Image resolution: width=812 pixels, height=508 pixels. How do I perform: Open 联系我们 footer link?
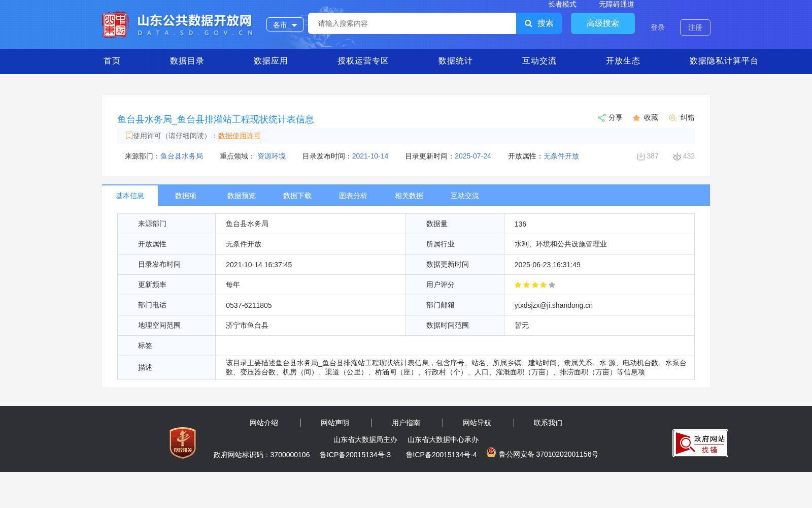coord(548,423)
